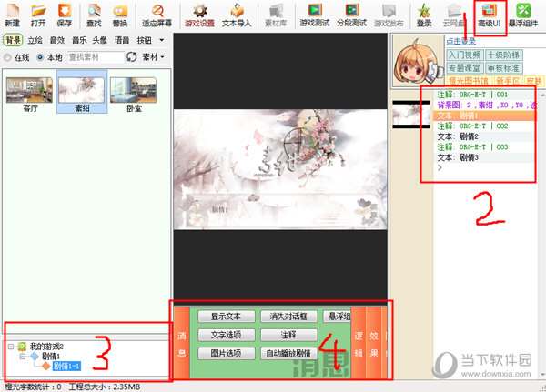546x392 pixels.
Task: Open 入门视频 tutorial link
Action: [x=464, y=55]
